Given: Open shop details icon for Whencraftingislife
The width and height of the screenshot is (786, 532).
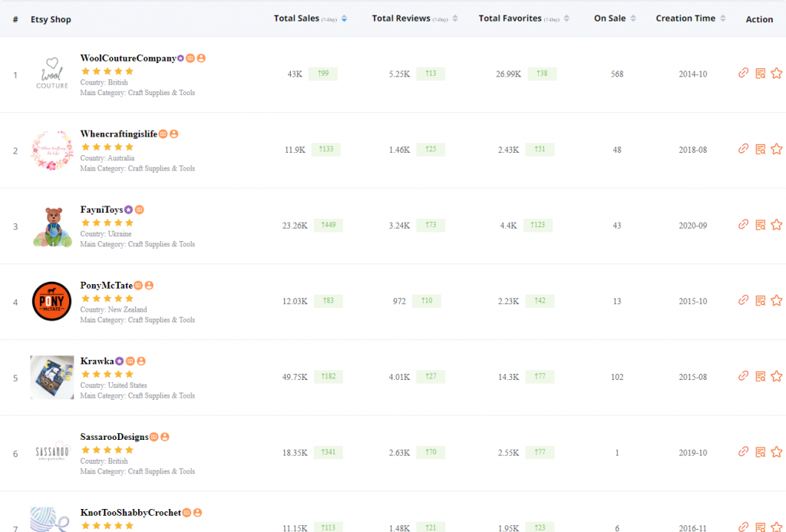Looking at the screenshot, I should pos(760,149).
